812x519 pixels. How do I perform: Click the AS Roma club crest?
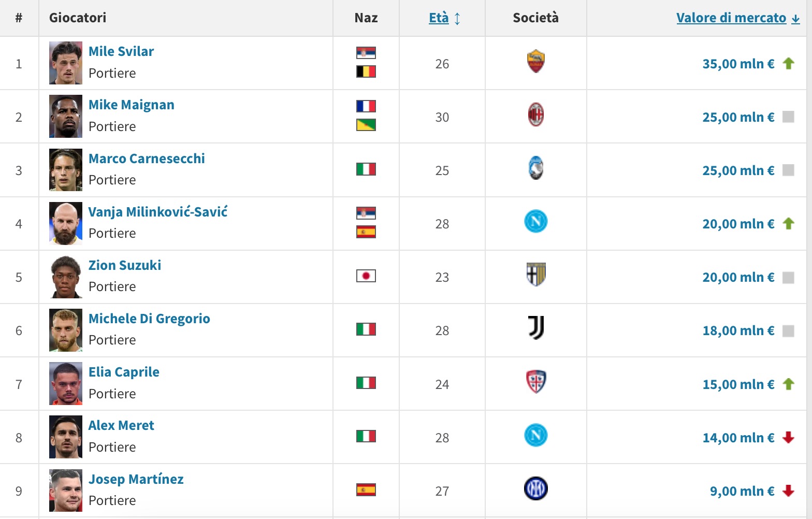536,61
